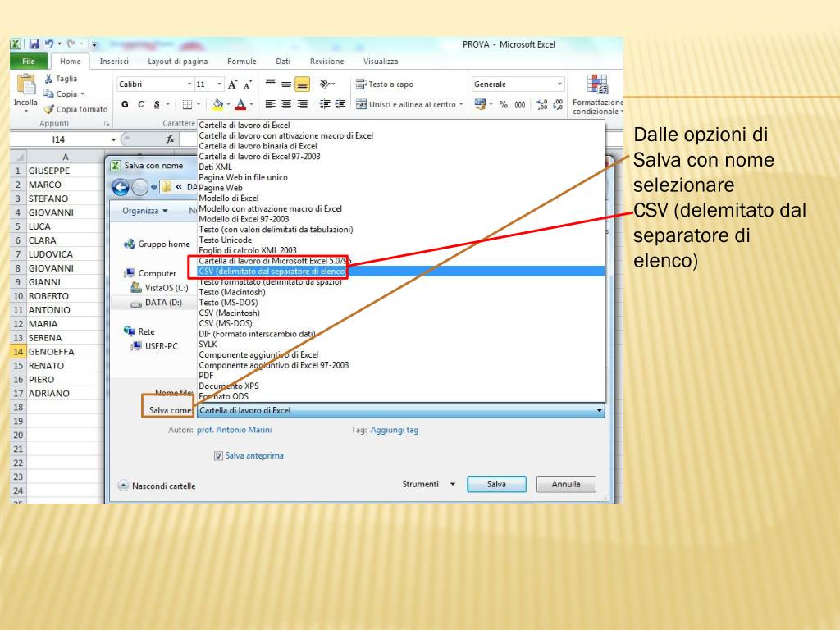Open the Salva come file type combo box

pyautogui.click(x=400, y=410)
